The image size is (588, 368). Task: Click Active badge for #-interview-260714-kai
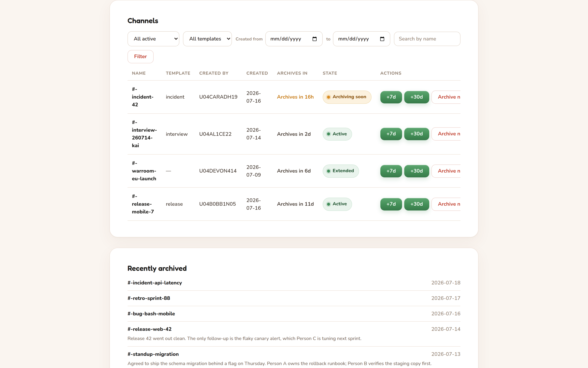(x=337, y=134)
